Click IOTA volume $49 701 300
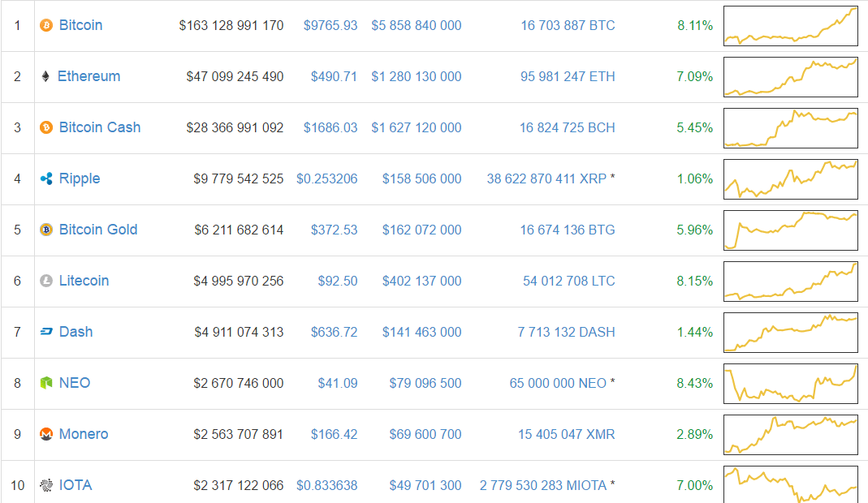The image size is (868, 503). [425, 485]
